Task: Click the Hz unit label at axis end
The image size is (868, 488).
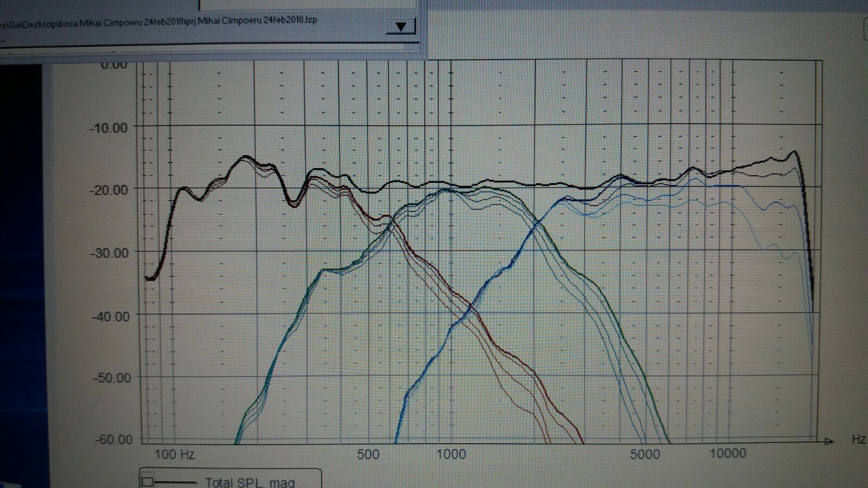Action: point(858,439)
